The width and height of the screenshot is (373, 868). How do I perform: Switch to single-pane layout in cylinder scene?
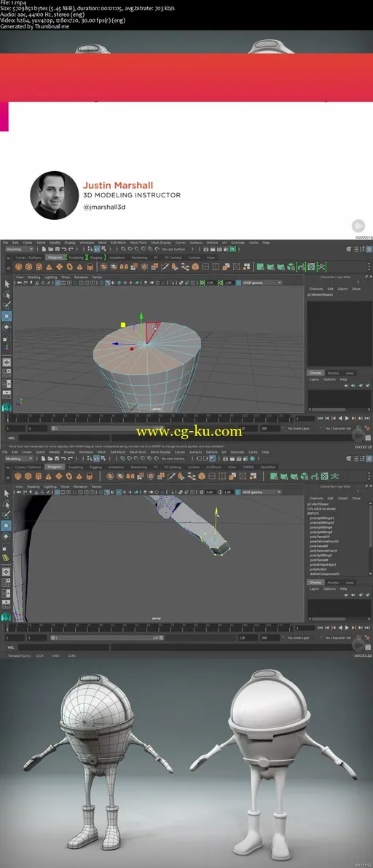point(7,363)
